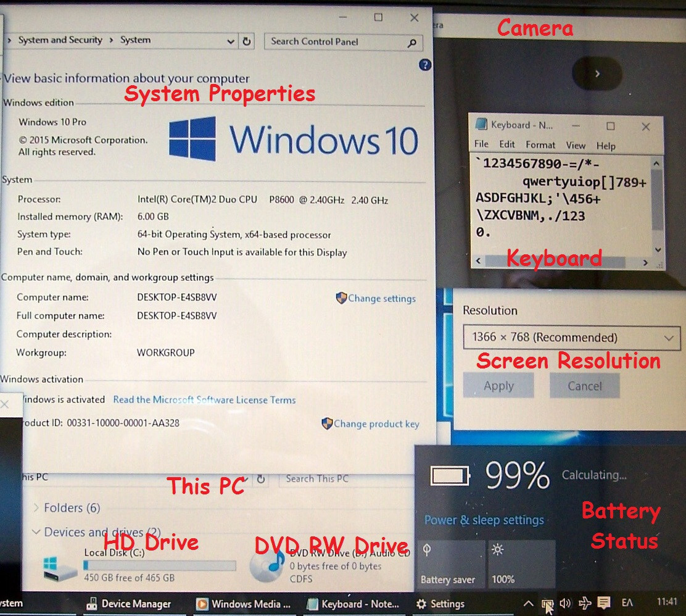The width and height of the screenshot is (686, 616).
Task: Open Power & sleep settings link
Action: coord(484,520)
